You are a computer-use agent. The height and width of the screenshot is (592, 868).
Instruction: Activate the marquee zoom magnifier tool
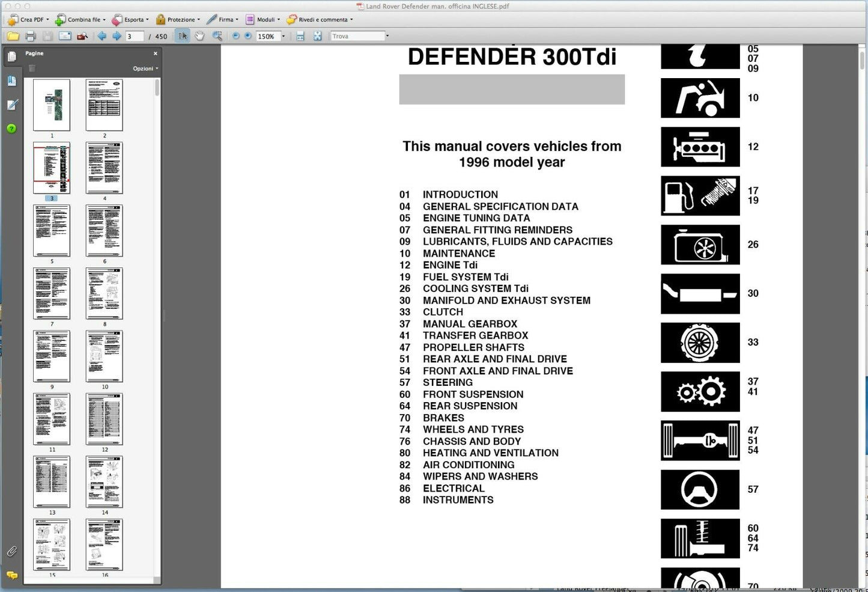[x=217, y=36]
